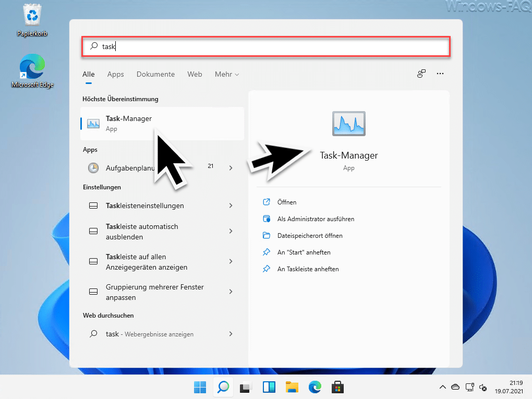The image size is (532, 399).
Task: Click the Task-Manager icon in results list
Action: (93, 124)
